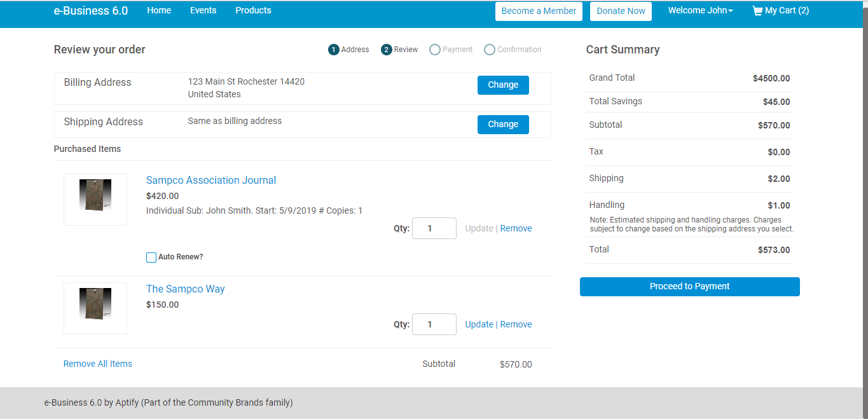868x419 pixels.
Task: Open the Events page
Action: [x=203, y=10]
